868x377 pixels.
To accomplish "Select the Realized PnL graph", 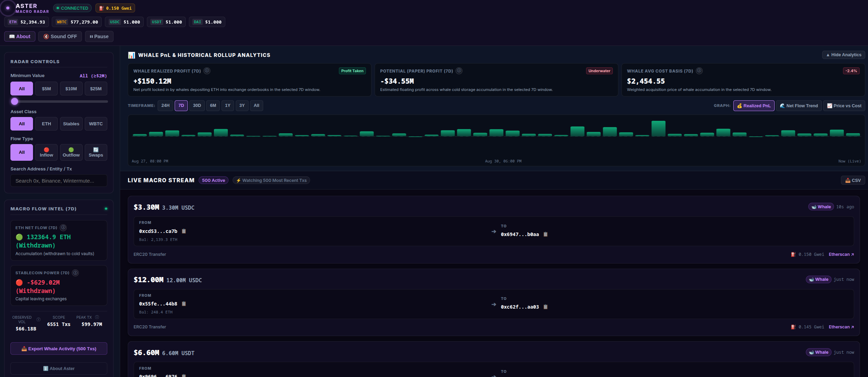I will 754,106.
